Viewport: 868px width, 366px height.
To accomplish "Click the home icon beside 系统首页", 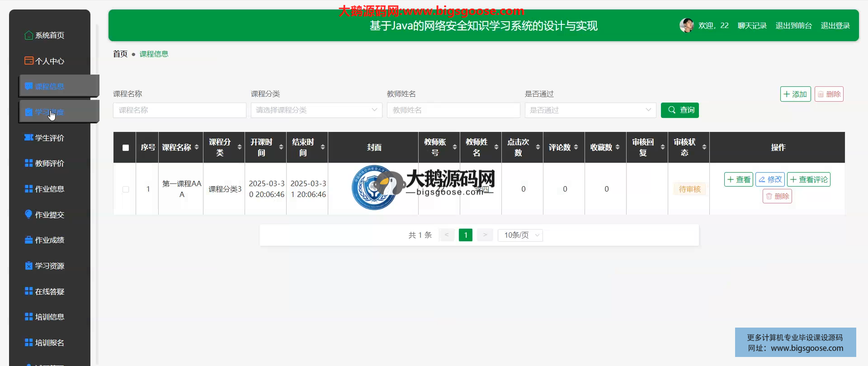I will (28, 35).
